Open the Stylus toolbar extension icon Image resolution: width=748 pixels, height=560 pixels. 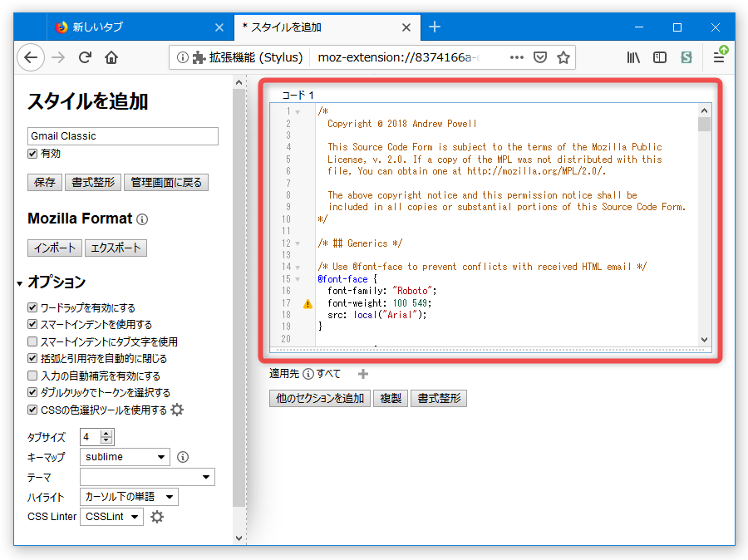pos(686,57)
